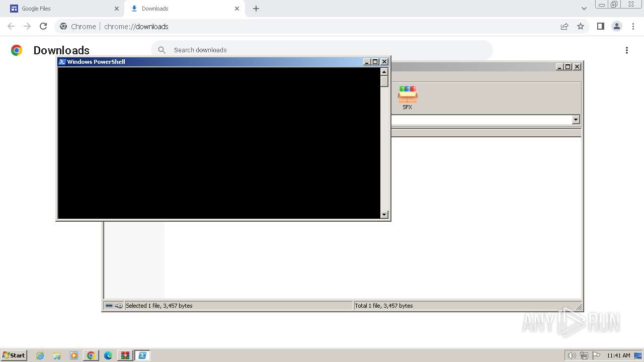
Task: Open Chrome profile avatar
Action: (x=617, y=26)
